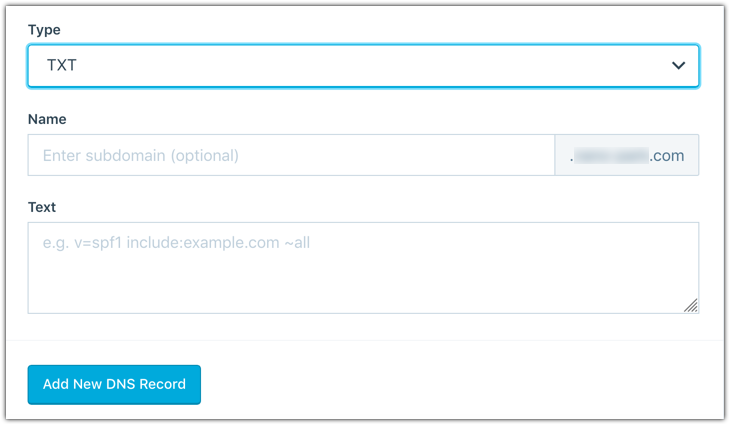
Task: Open the Type dropdown showing TXT
Action: 362,65
